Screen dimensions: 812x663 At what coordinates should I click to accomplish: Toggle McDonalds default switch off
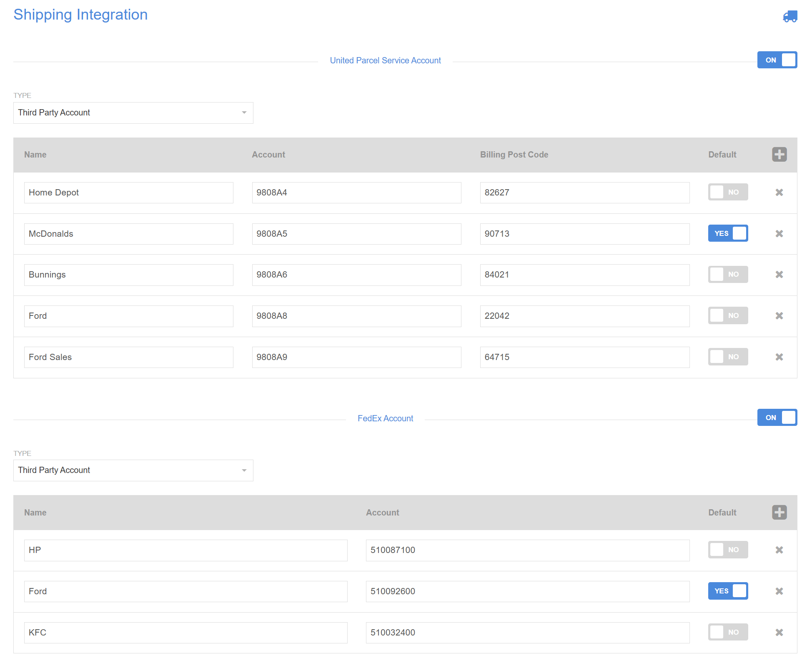click(x=727, y=233)
